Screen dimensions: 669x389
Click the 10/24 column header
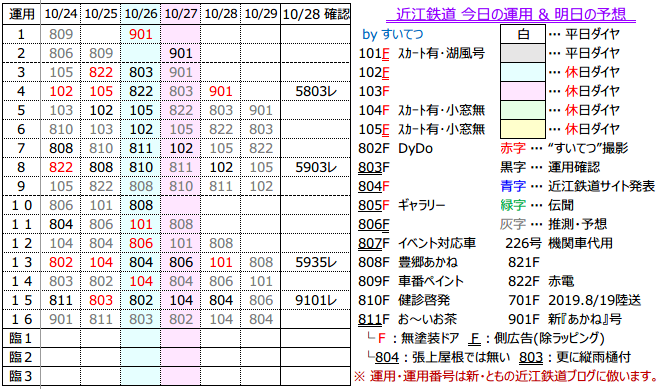[x=61, y=14]
